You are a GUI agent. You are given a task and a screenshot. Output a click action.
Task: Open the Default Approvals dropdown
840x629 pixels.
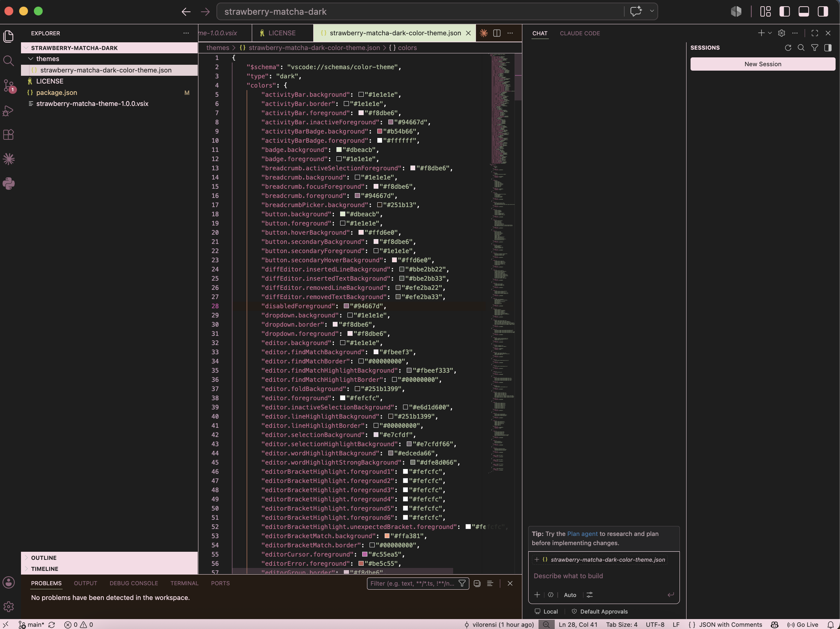click(600, 611)
